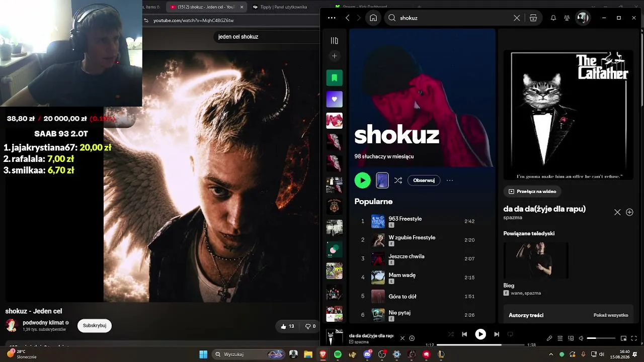Open Spotify's three-dot main menu
This screenshot has width=644, height=362.
pos(332,18)
